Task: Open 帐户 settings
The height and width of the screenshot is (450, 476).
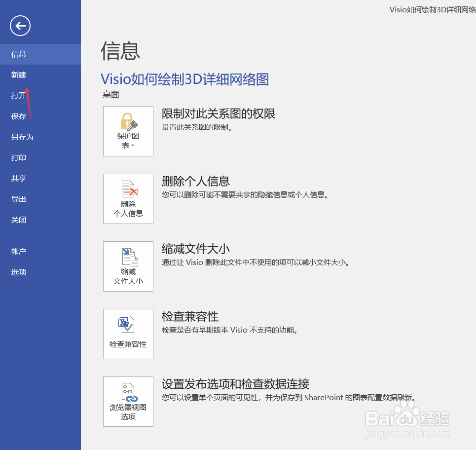Action: (18, 251)
